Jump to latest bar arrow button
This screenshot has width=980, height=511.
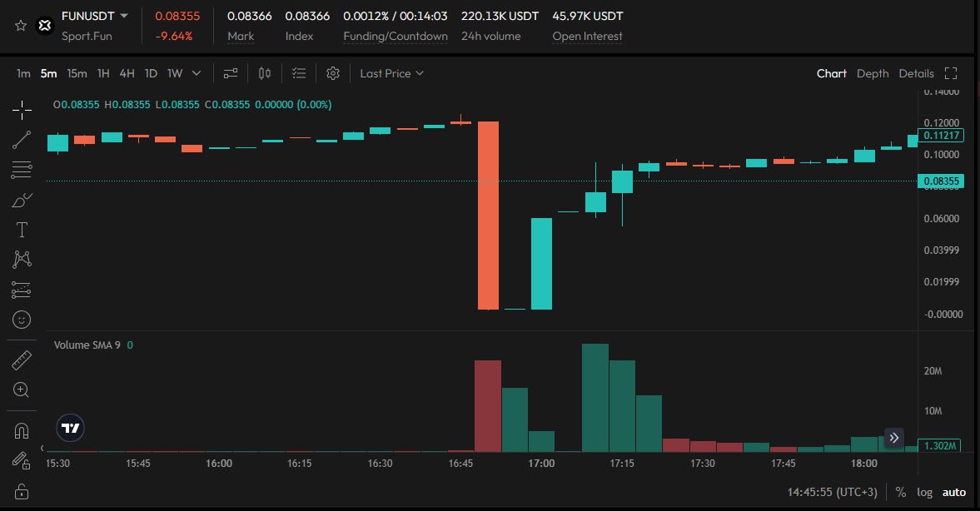coord(893,437)
